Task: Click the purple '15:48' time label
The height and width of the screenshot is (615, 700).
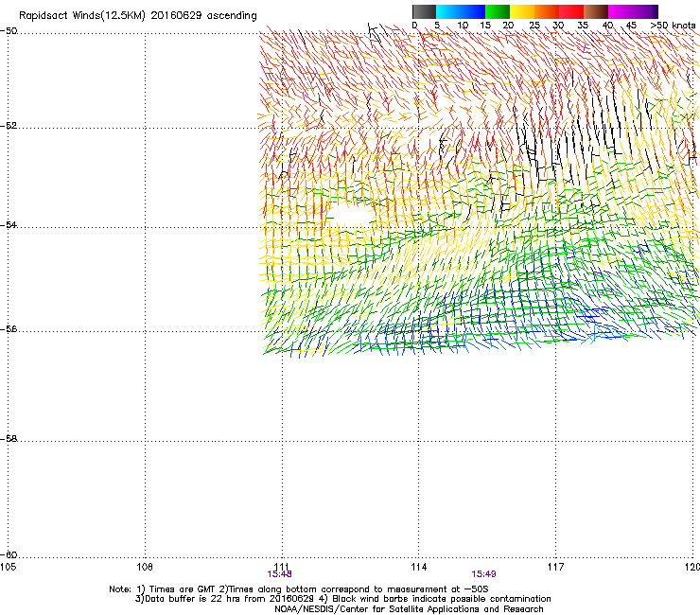Action: point(279,574)
